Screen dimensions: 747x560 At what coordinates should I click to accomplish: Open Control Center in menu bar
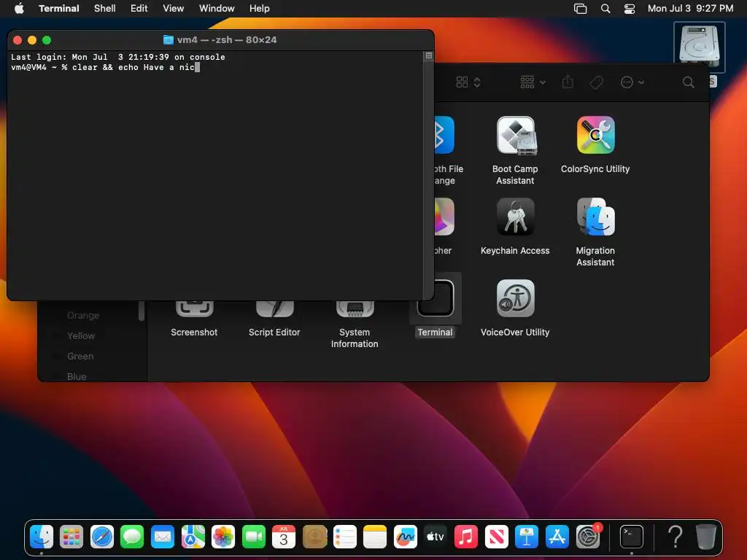tap(630, 8)
